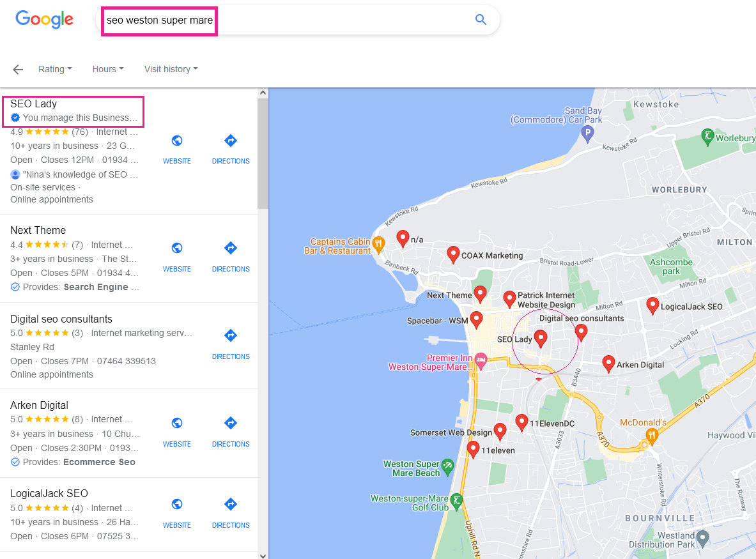Image resolution: width=756 pixels, height=559 pixels.
Task: Select SEO Lady map pin
Action: (x=541, y=338)
